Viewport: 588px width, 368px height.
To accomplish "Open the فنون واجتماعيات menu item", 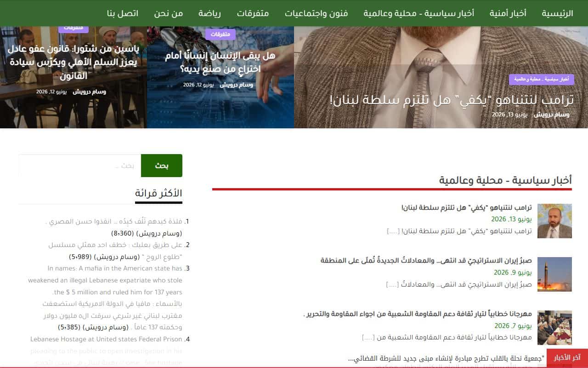I will (x=316, y=13).
